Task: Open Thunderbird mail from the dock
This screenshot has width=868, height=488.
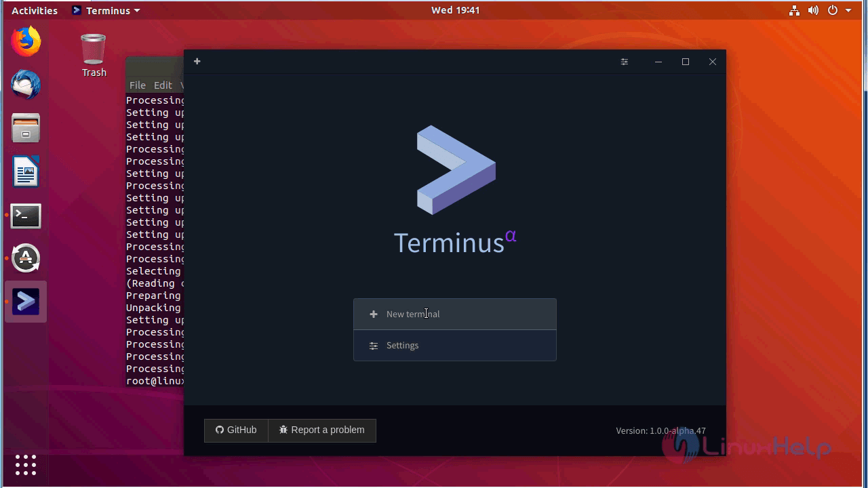Action: point(26,85)
